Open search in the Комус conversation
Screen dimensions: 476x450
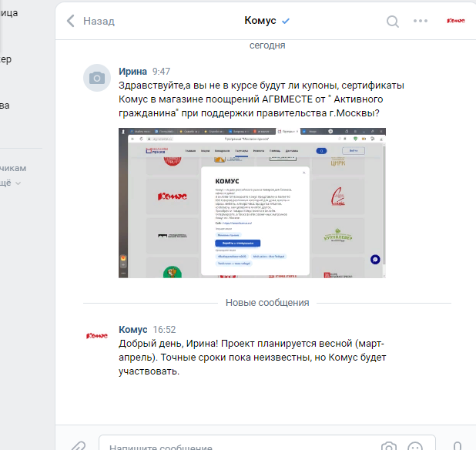click(x=393, y=22)
